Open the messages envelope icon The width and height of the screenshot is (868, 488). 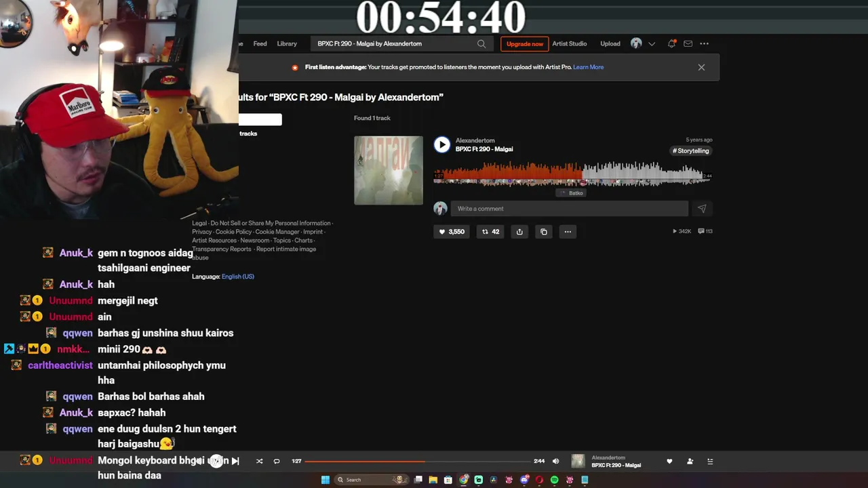(688, 43)
